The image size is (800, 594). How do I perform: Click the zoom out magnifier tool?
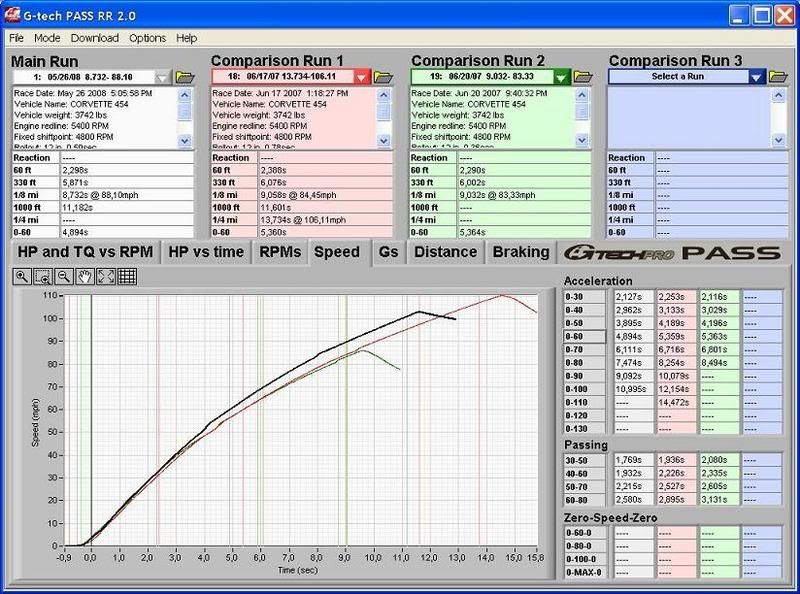pos(62,277)
